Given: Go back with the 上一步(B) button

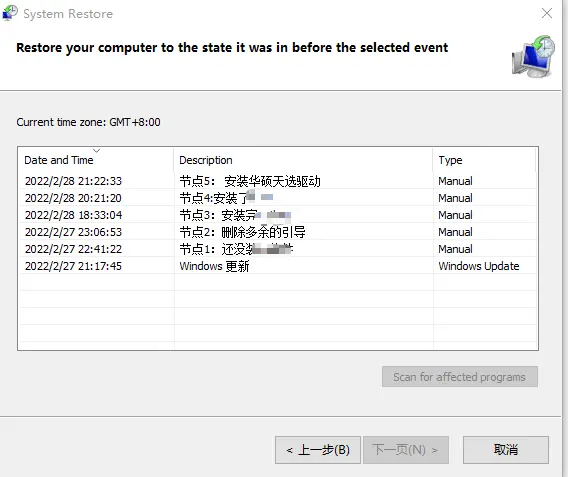Looking at the screenshot, I should (x=318, y=450).
